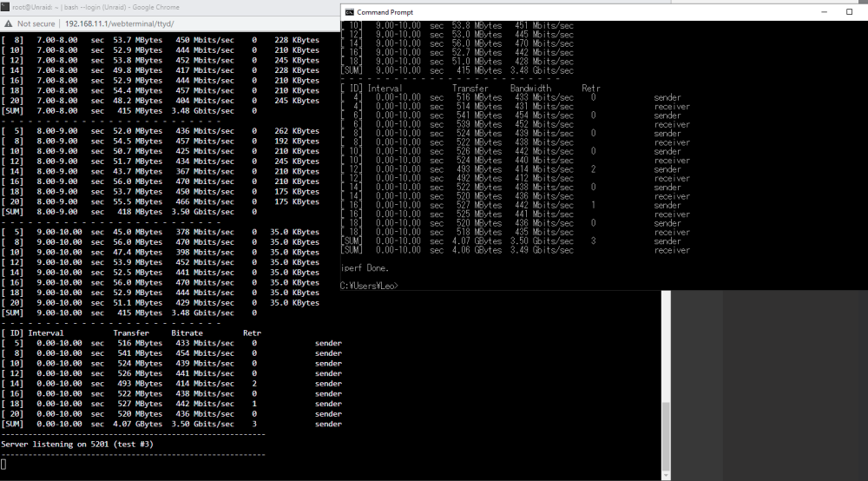
Task: Click "539 MBytes" in Command Prompt
Action: (479, 124)
